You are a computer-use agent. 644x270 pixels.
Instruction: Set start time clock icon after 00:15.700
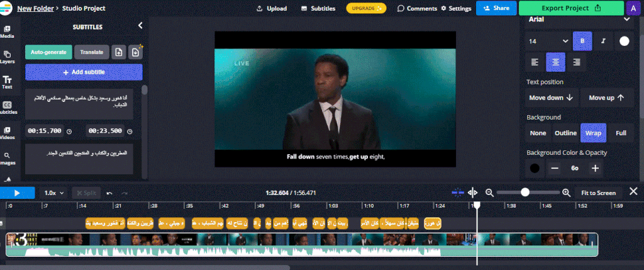coord(69,132)
